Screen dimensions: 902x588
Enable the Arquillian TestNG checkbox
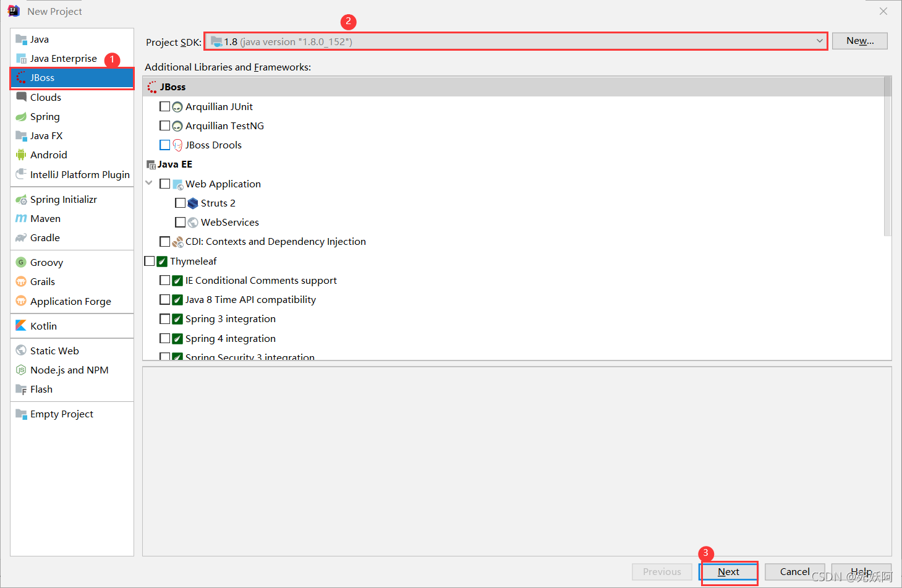pos(164,126)
